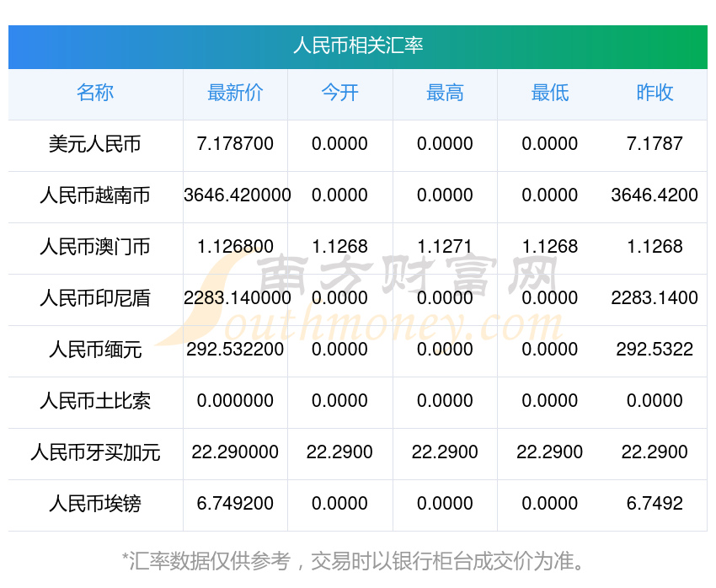Select the 最新价 column header

235,93
